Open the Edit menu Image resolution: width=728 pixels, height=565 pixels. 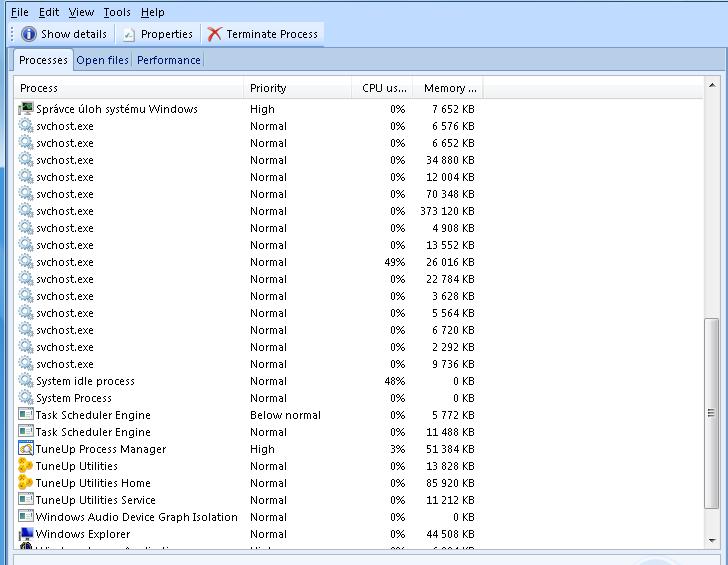(x=49, y=12)
